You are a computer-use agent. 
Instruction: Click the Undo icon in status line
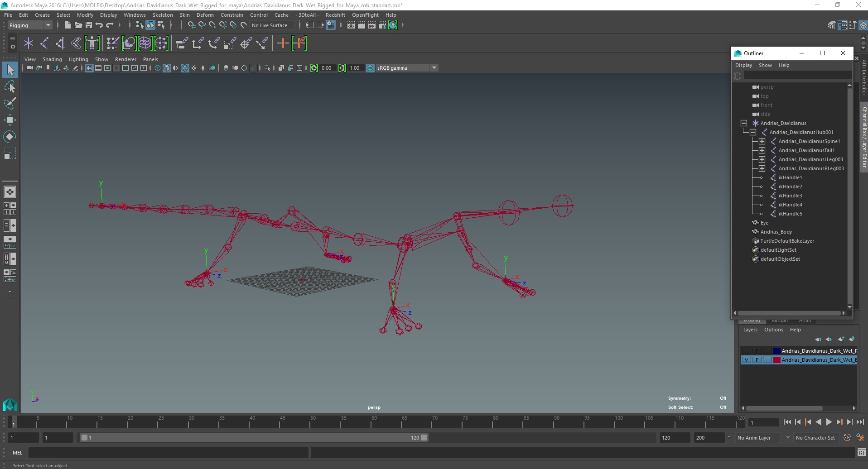(x=99, y=25)
